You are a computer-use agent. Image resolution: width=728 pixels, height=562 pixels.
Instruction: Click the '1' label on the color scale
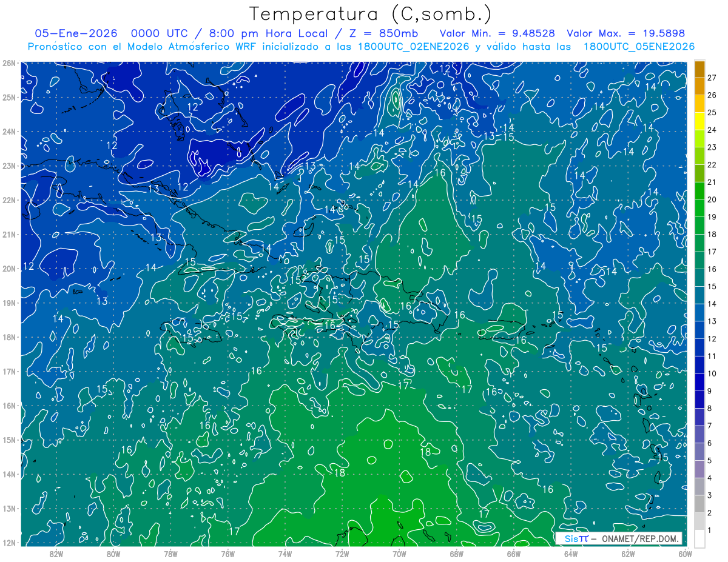coord(710,531)
